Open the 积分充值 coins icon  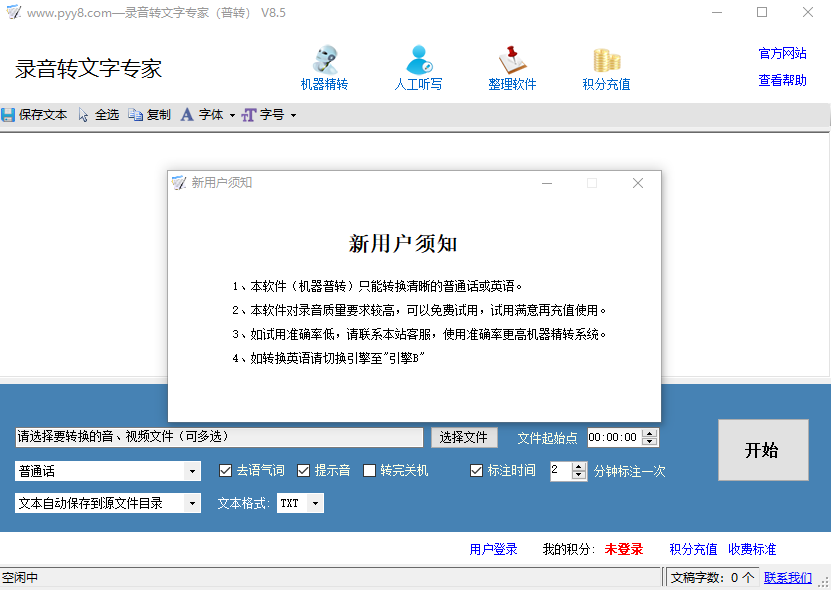pos(606,60)
